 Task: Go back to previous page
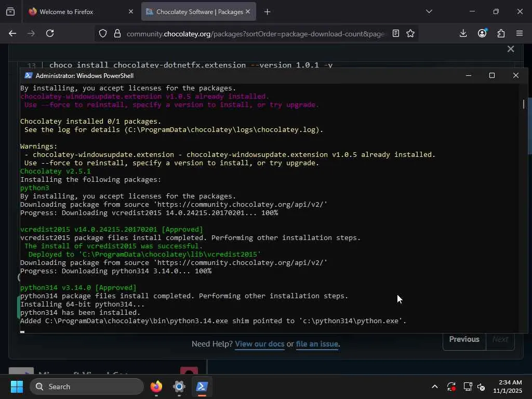coord(12,33)
